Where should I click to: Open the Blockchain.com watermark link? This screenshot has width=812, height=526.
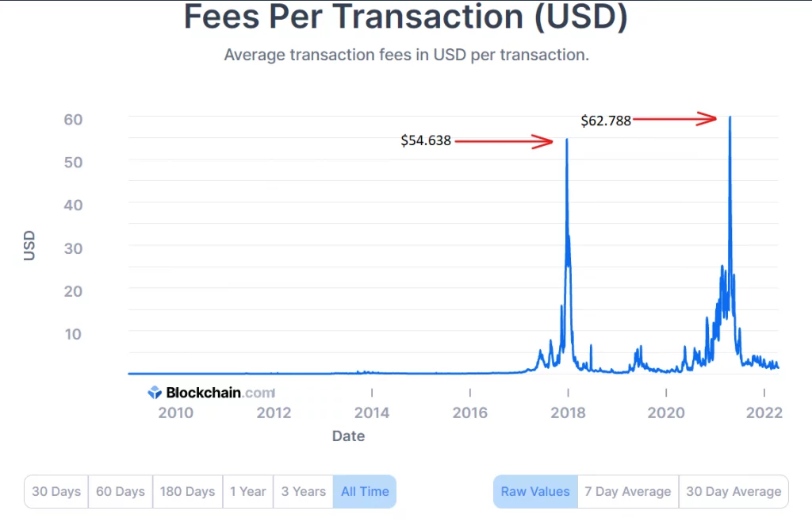[211, 392]
